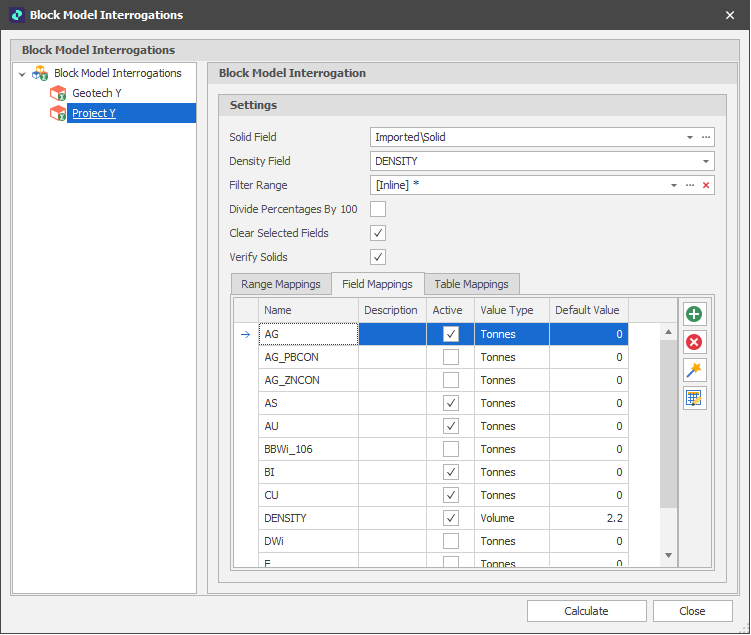Enable Divide Percentages By 100 checkbox

pos(378,209)
